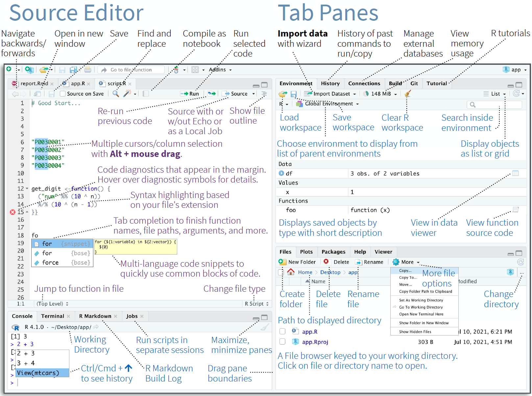532x396 pixels.
Task: Change file type via R Script selector
Action: click(x=257, y=304)
